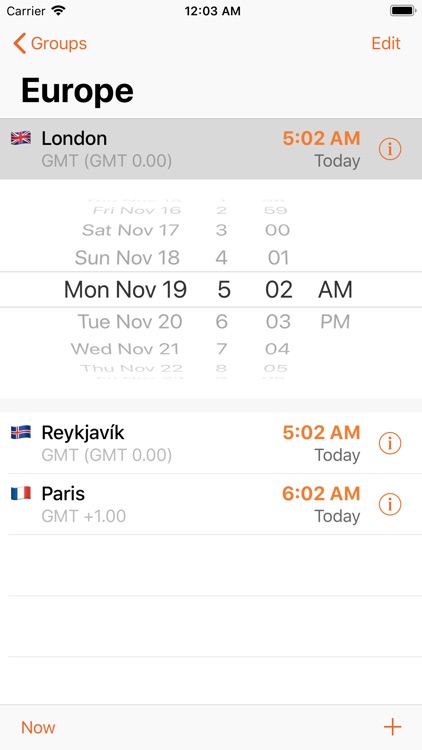This screenshot has height=750, width=422.
Task: Open info for Reykjavík
Action: tap(389, 443)
